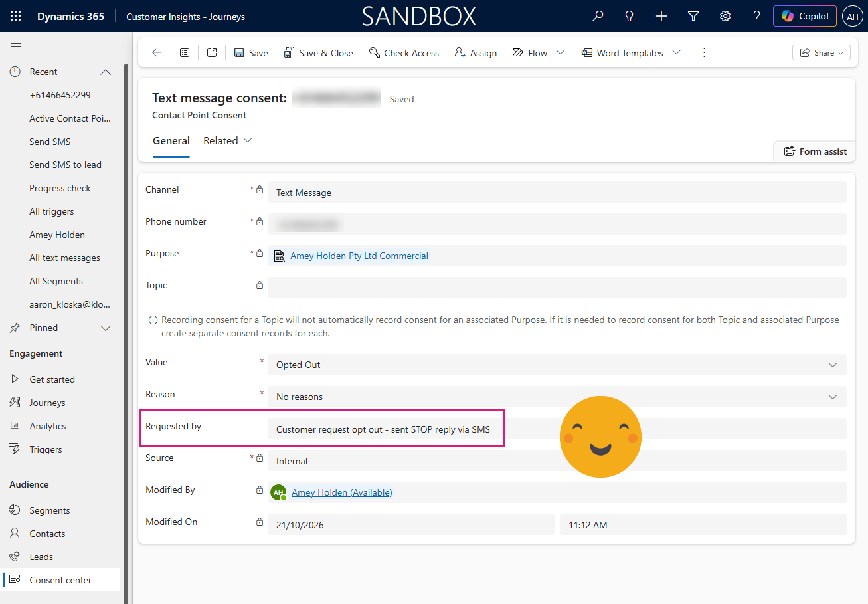Open the Share dropdown button
This screenshot has height=604, width=868.
pyautogui.click(x=822, y=53)
